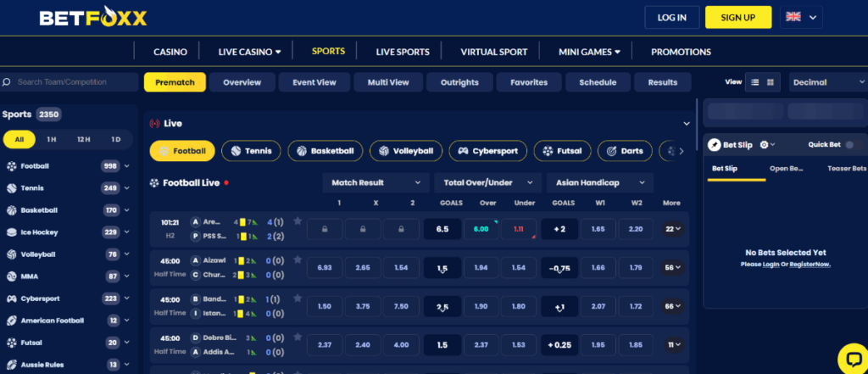
Task: Select the 1H time filter
Action: [52, 140]
